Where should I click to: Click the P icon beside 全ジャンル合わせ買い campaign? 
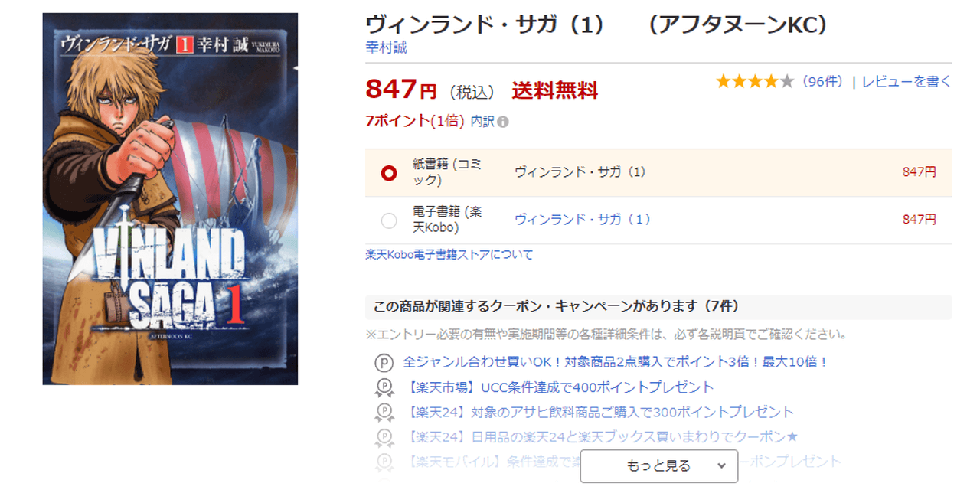(383, 363)
